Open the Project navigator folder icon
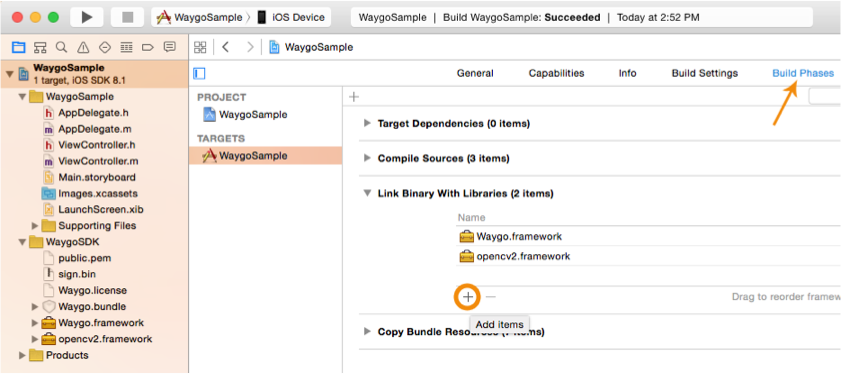 click(x=19, y=47)
